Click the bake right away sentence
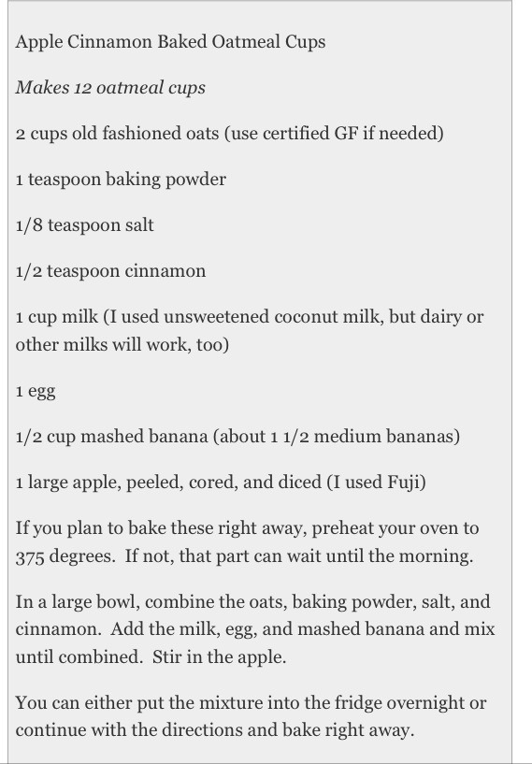 click(x=215, y=730)
